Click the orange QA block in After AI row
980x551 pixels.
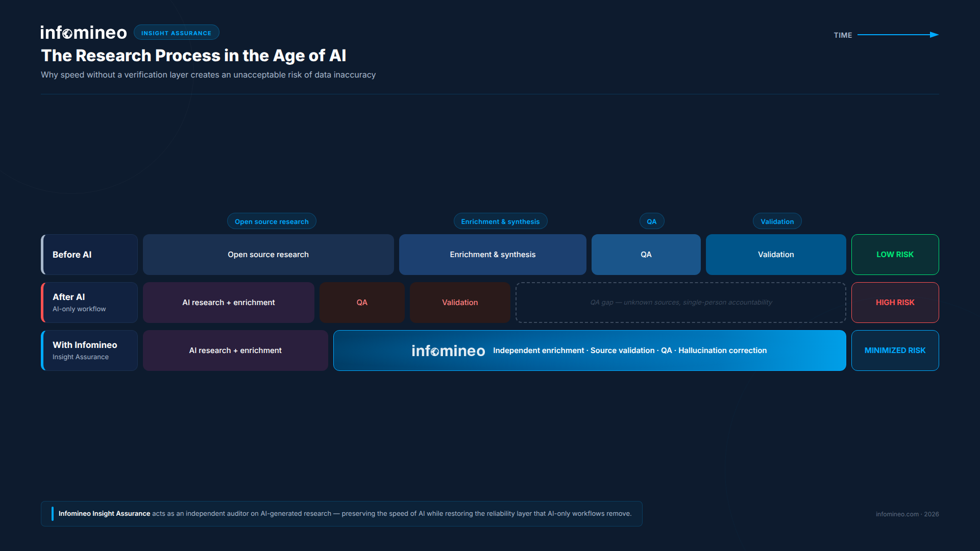click(x=362, y=303)
